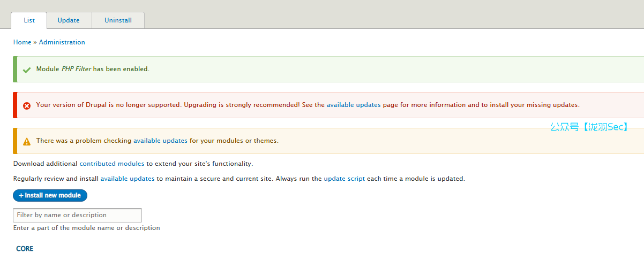Click the italic 'PHP Filter' module name

coord(76,69)
